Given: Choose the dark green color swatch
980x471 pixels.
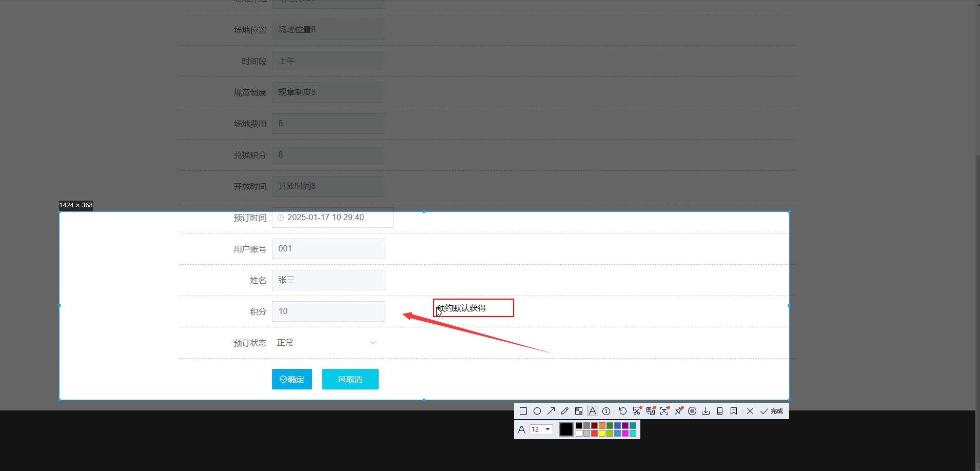Looking at the screenshot, I should (610, 425).
